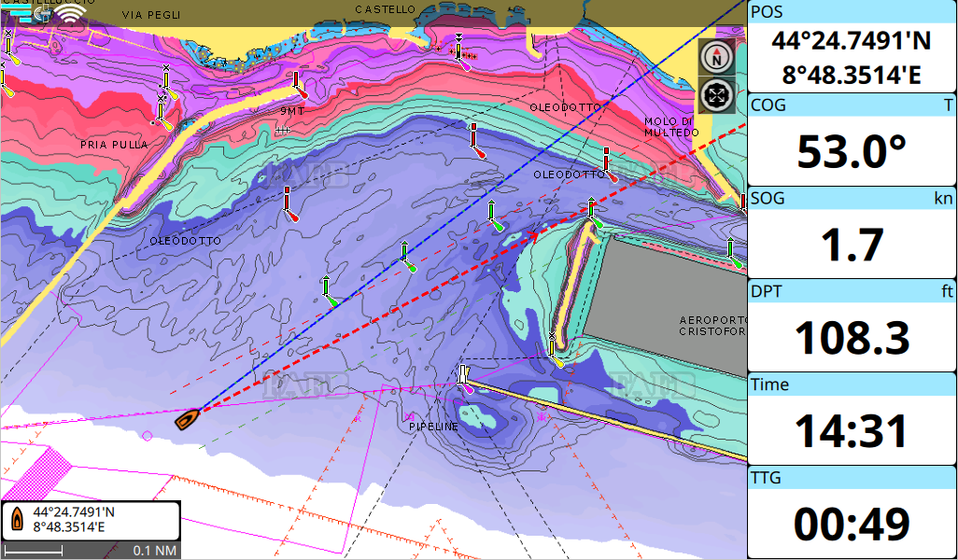Tap the waypoint arrowhead on red route
The width and height of the screenshot is (958, 560).
tap(533, 234)
